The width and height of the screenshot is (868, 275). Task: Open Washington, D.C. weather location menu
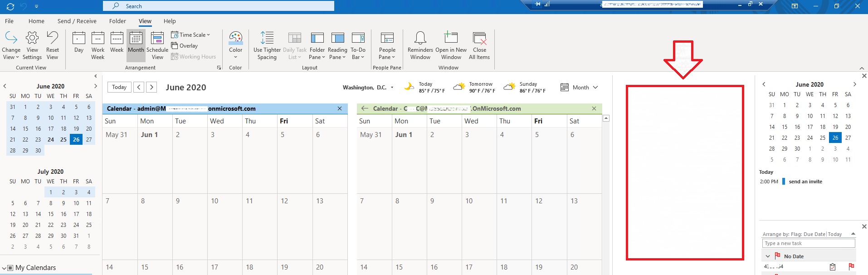pos(368,88)
